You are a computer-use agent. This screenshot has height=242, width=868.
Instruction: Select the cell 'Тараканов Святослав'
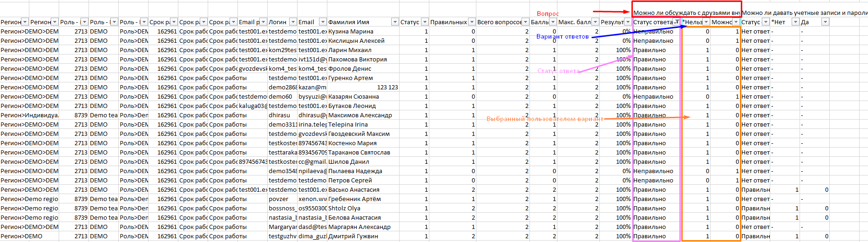click(363, 152)
